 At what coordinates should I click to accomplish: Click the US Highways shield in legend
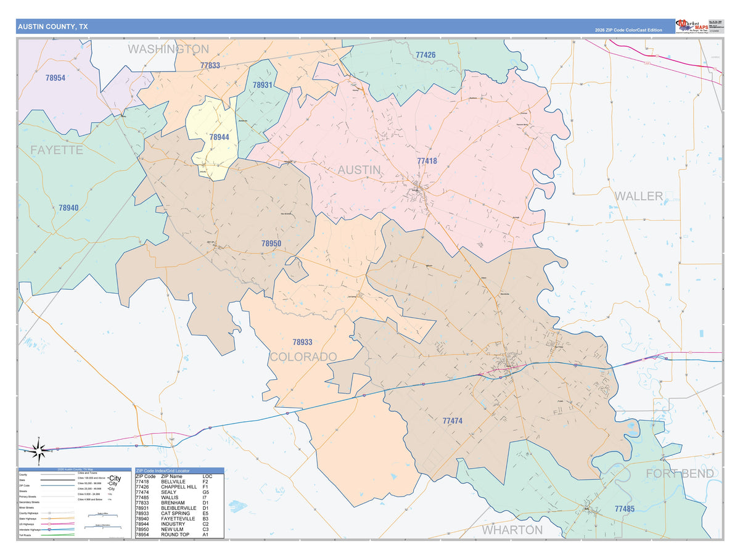point(49,524)
